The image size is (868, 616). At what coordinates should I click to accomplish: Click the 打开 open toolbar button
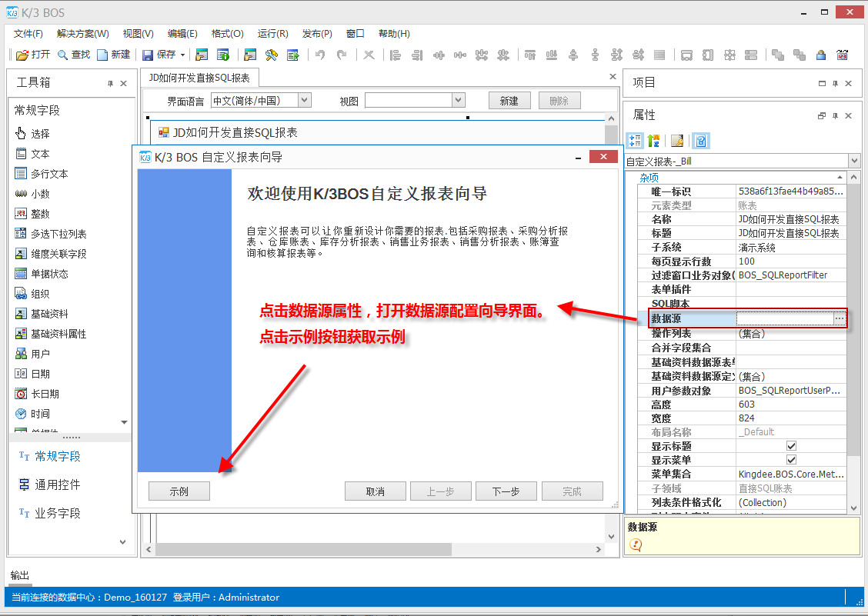point(33,55)
